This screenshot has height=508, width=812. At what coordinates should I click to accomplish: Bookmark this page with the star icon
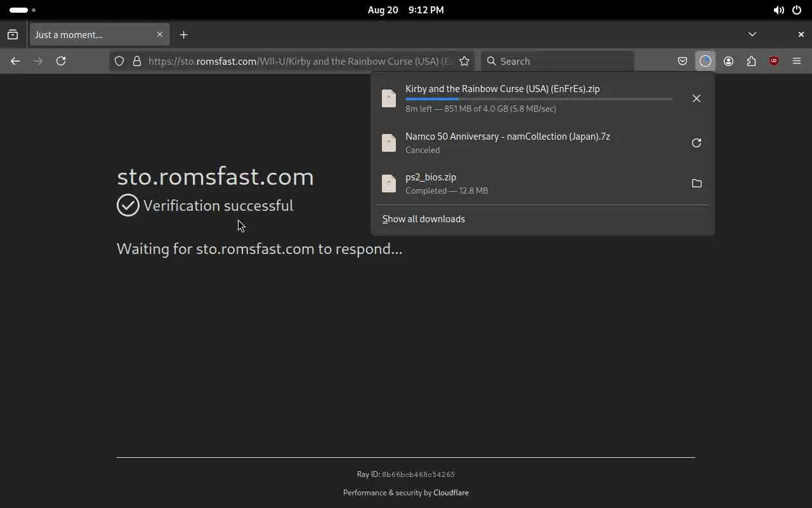click(x=464, y=61)
